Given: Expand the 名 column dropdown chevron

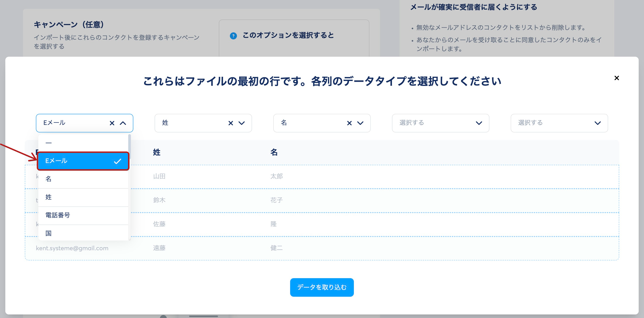Looking at the screenshot, I should [360, 123].
